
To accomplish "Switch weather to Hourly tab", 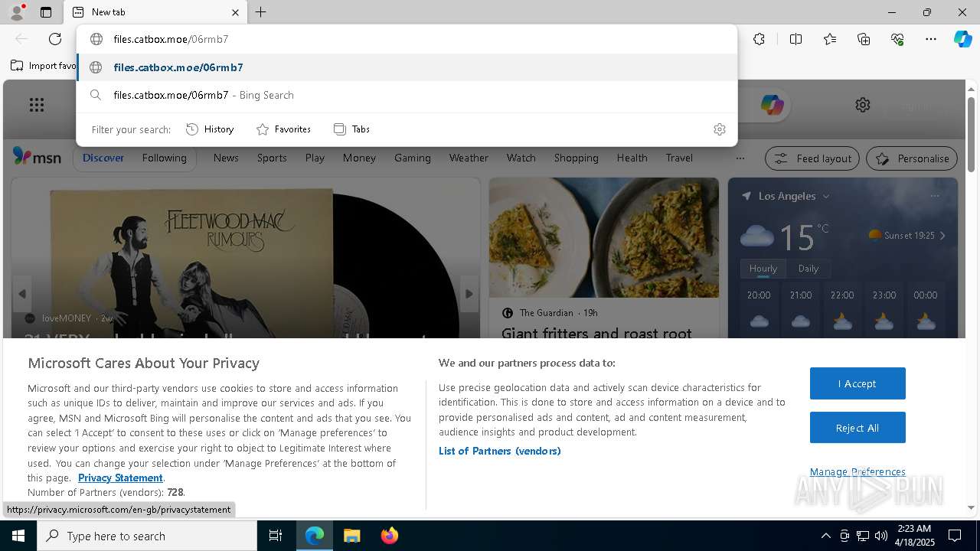I will (x=763, y=269).
